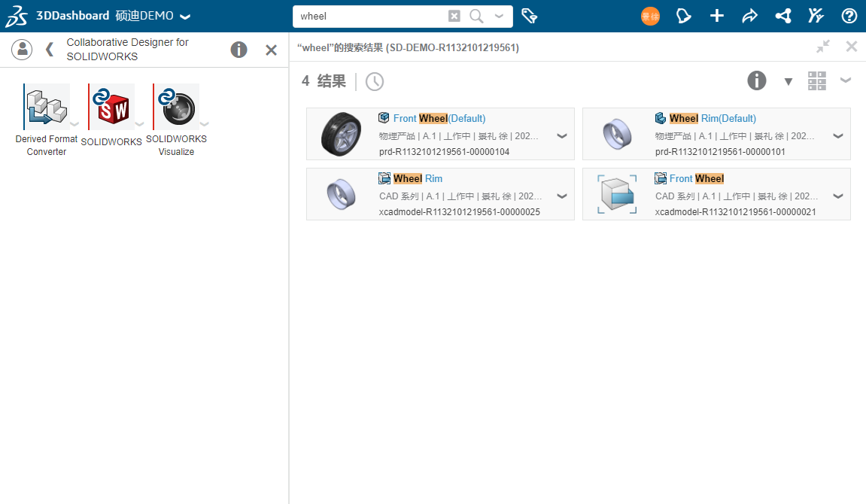This screenshot has width=866, height=504.
Task: Open the Derived Format Converter app
Action: (x=46, y=107)
